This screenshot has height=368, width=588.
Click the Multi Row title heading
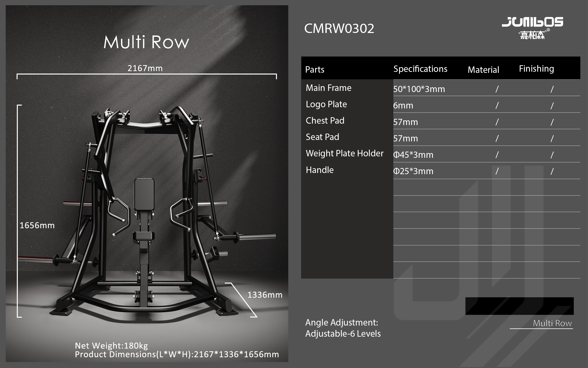tap(146, 42)
